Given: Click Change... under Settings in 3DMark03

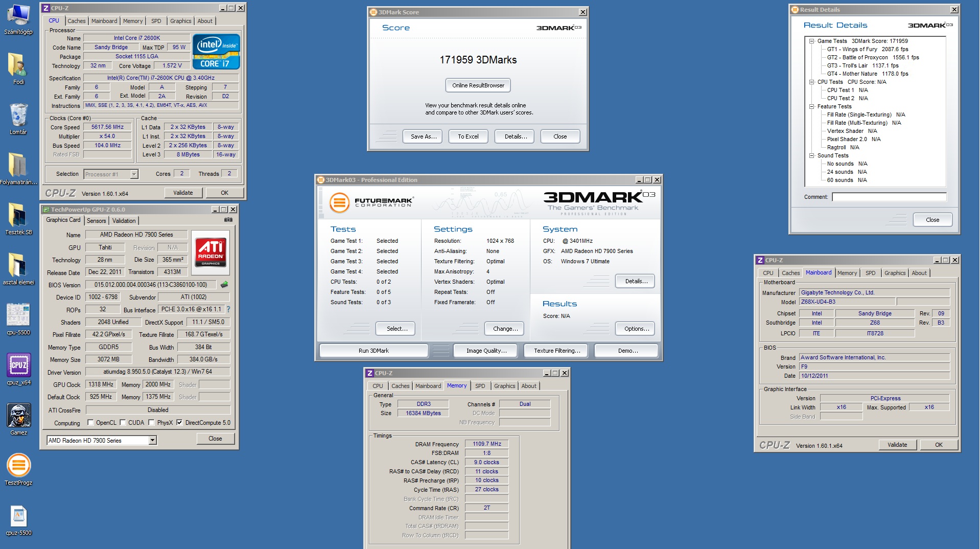Looking at the screenshot, I should click(x=505, y=329).
